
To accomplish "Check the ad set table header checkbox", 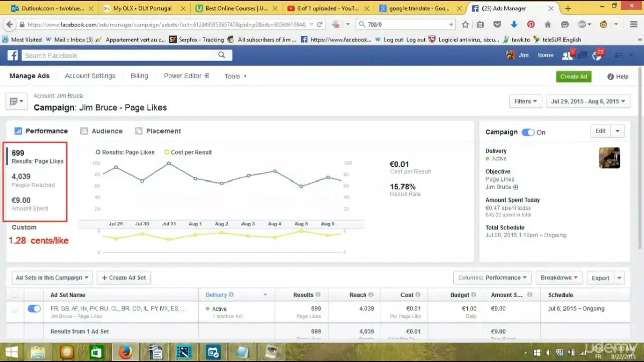I will tap(15, 295).
